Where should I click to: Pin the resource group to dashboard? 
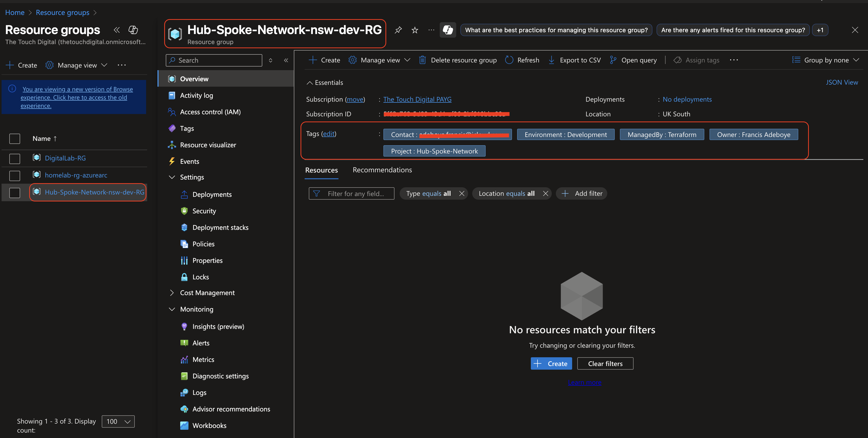point(398,30)
